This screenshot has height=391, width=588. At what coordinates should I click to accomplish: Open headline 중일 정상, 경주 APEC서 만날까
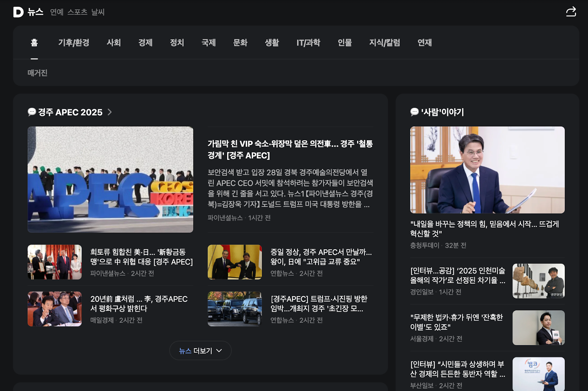pyautogui.click(x=321, y=257)
